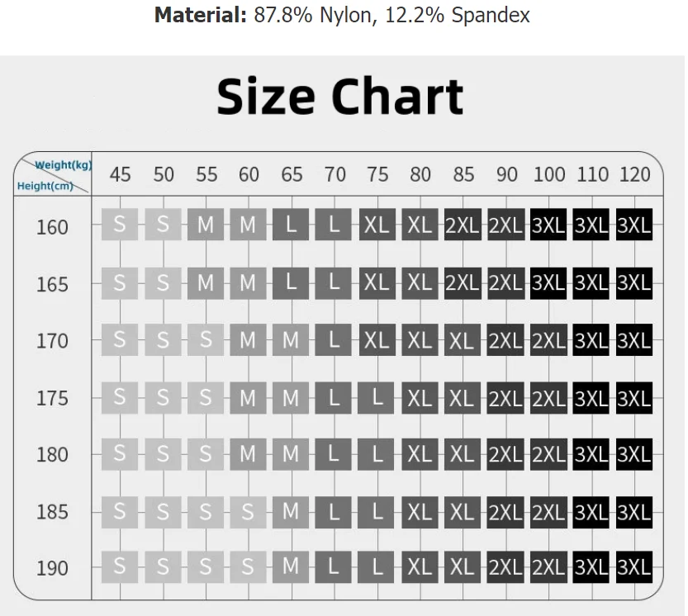
Task: Click the Material composition text line
Action: click(x=342, y=16)
